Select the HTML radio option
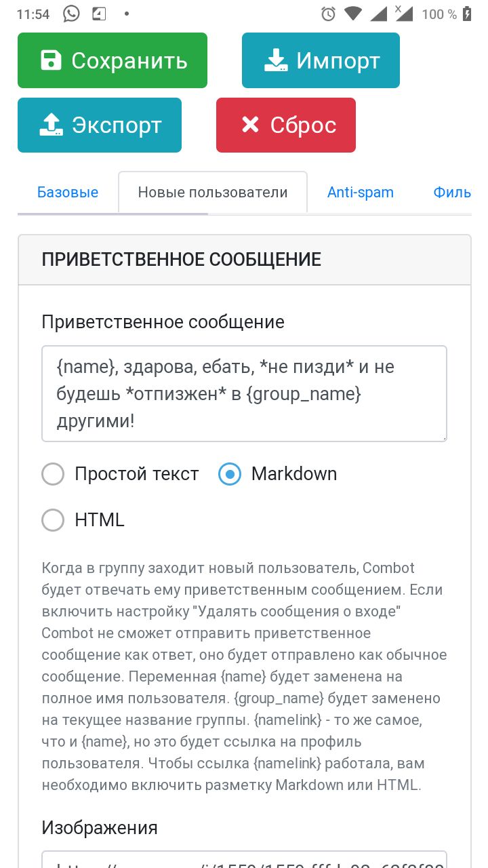Viewport: 488px width, 868px height. pos(53,520)
